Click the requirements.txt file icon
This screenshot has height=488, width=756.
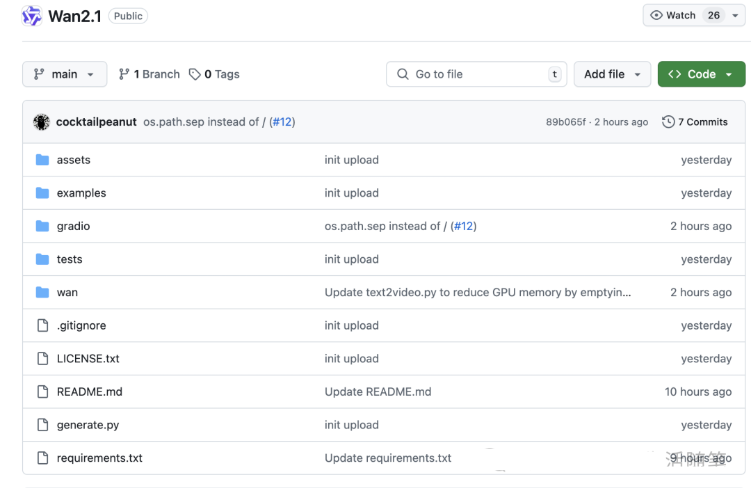[42, 458]
